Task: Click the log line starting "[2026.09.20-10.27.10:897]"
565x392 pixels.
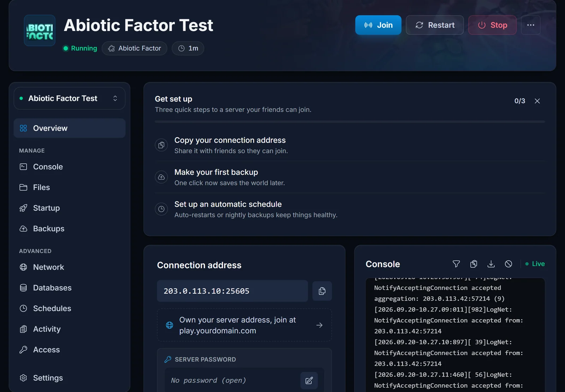Action: coord(443,342)
